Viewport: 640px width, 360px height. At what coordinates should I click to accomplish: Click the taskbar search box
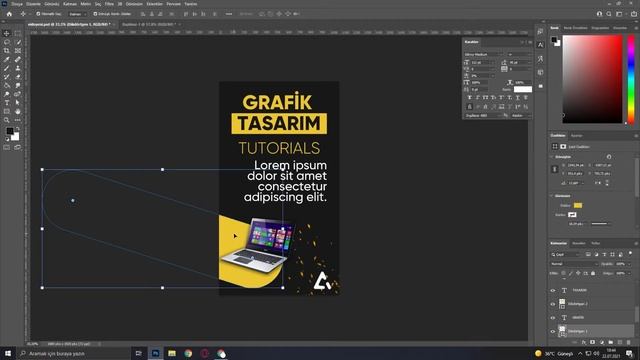(73, 353)
